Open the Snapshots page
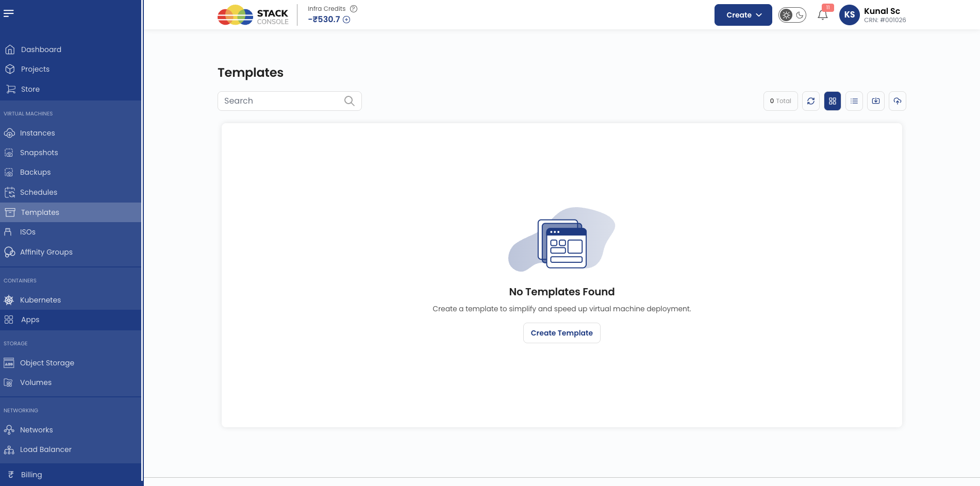This screenshot has width=980, height=486. click(x=71, y=153)
